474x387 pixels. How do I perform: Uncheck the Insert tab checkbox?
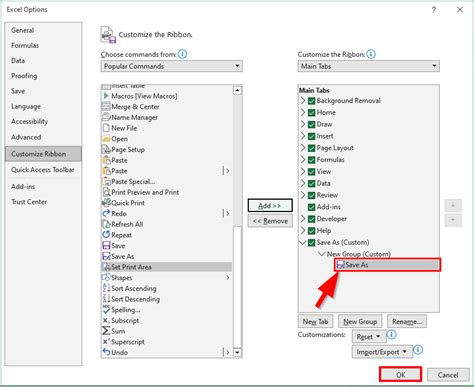[311, 136]
